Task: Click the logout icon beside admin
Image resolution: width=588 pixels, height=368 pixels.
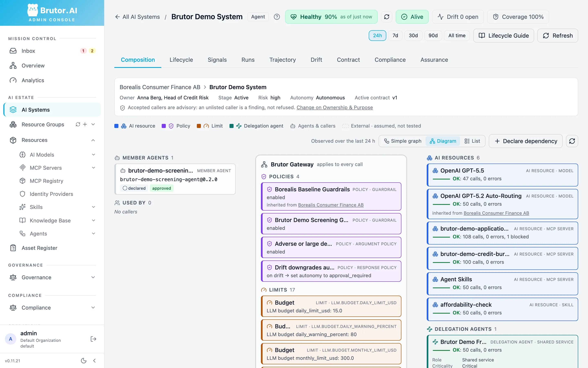Action: [x=93, y=339]
